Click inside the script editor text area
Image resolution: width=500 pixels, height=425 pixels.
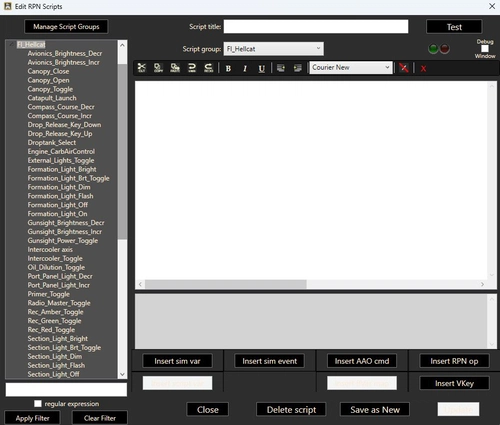pos(311,180)
